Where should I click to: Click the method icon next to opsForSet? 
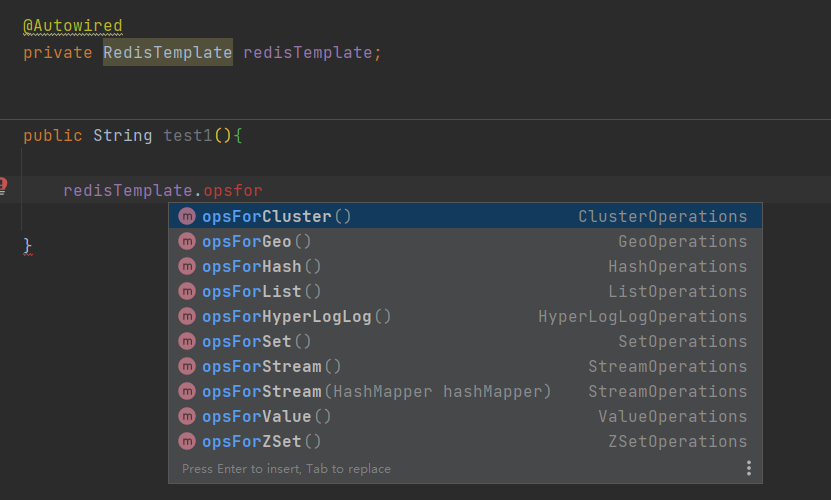(187, 341)
